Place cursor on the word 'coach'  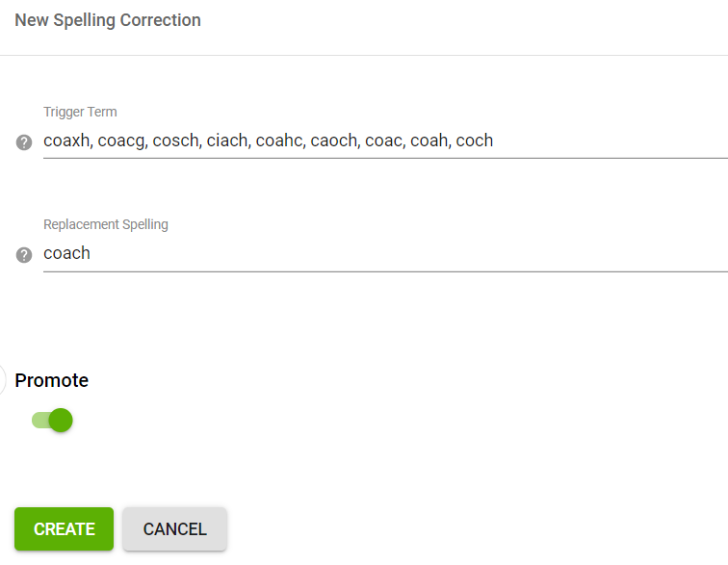[66, 253]
